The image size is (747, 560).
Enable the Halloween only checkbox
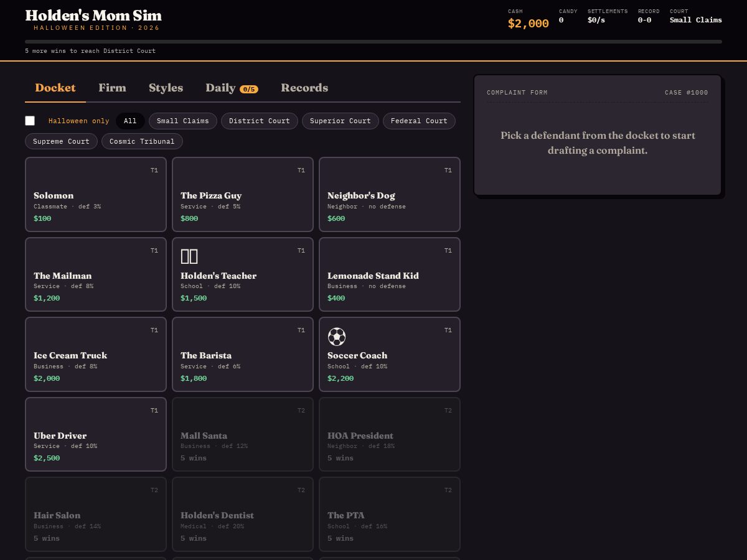pyautogui.click(x=30, y=121)
